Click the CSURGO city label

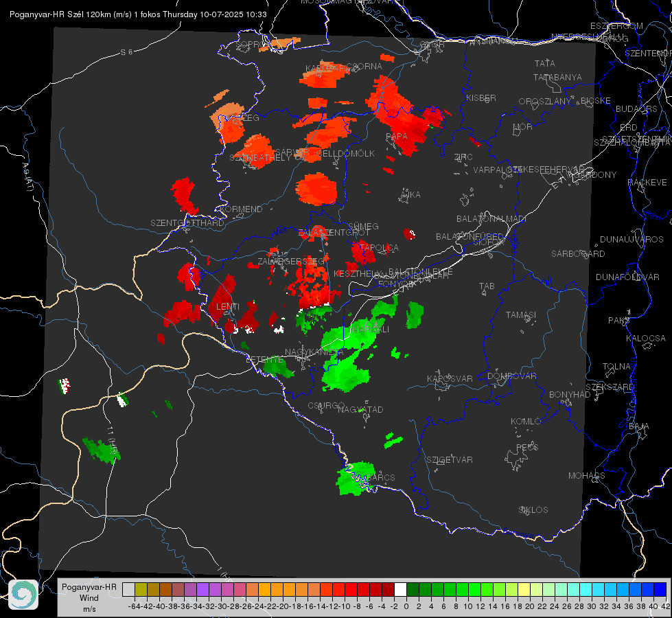click(x=326, y=405)
